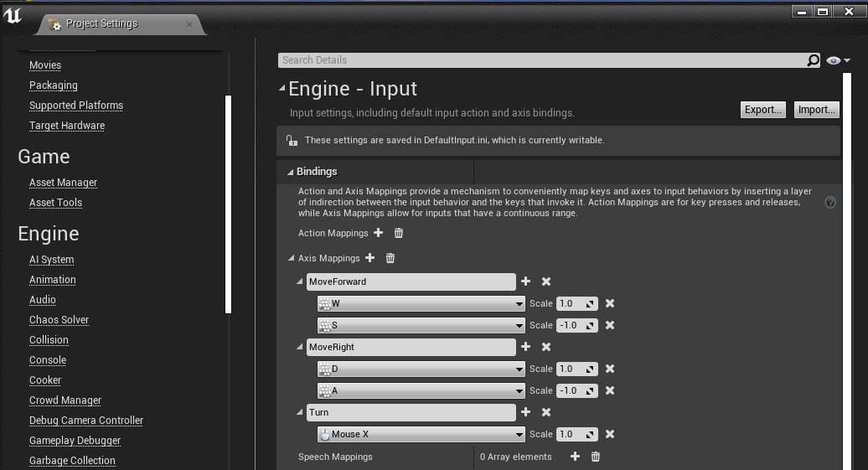
Task: Close the Project Settings tab
Action: pos(189,24)
